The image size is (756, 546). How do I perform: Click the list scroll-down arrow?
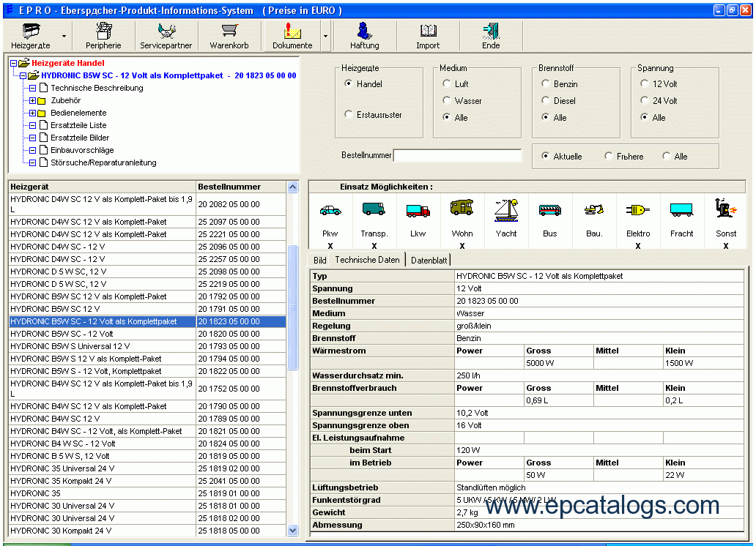293,530
